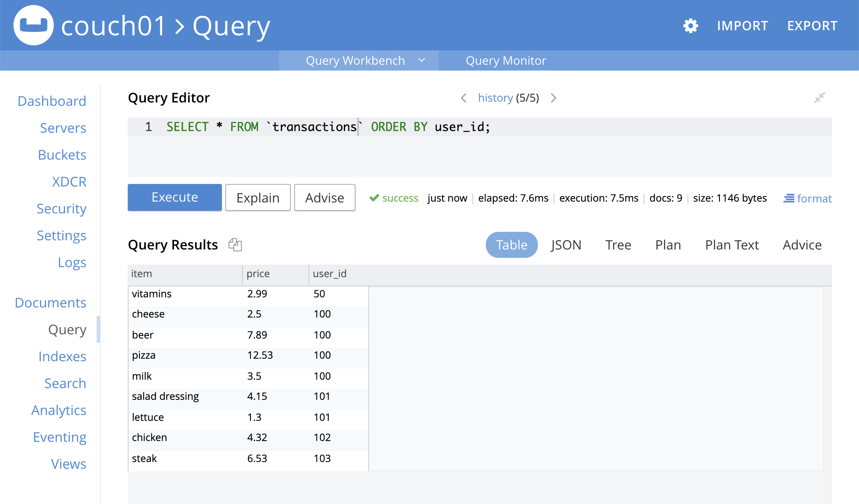Go to previous query in history
The height and width of the screenshot is (504, 859).
[x=464, y=98]
